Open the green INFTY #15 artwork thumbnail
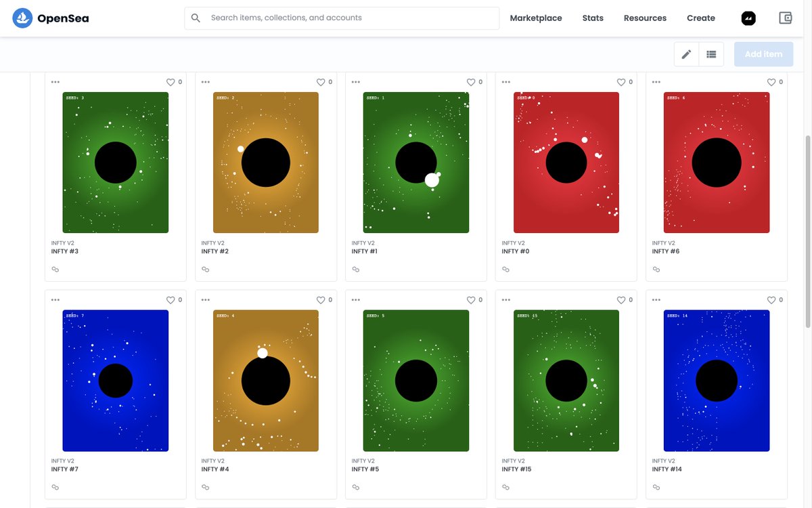Viewport: 812px width, 508px height. pos(566,381)
